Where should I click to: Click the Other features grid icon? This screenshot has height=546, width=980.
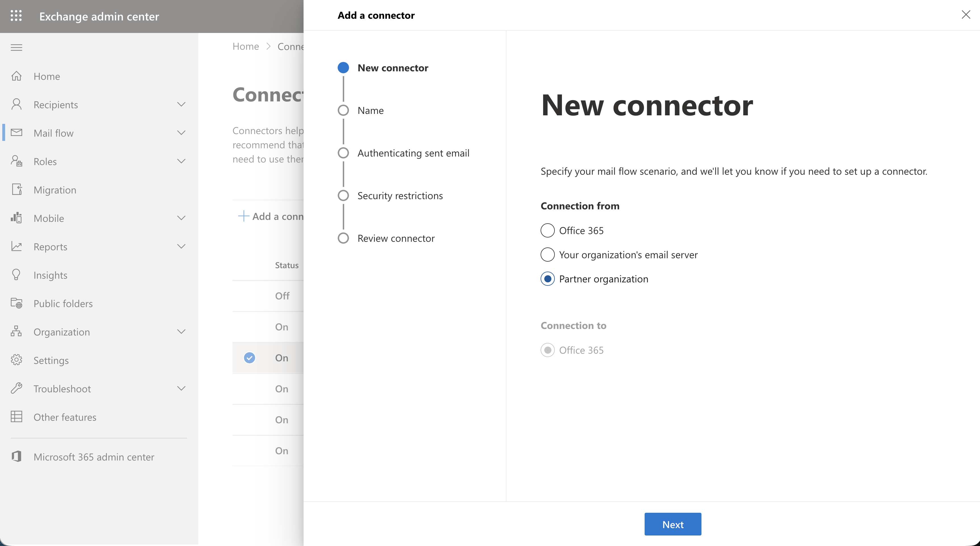(x=16, y=417)
